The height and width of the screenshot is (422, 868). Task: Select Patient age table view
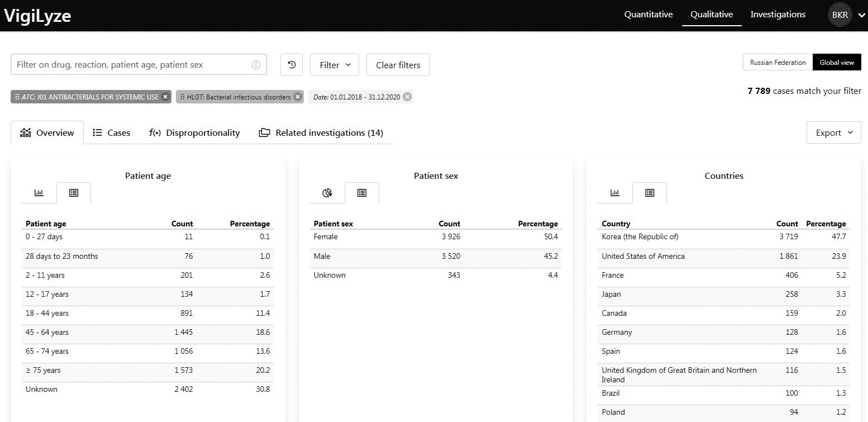point(74,193)
